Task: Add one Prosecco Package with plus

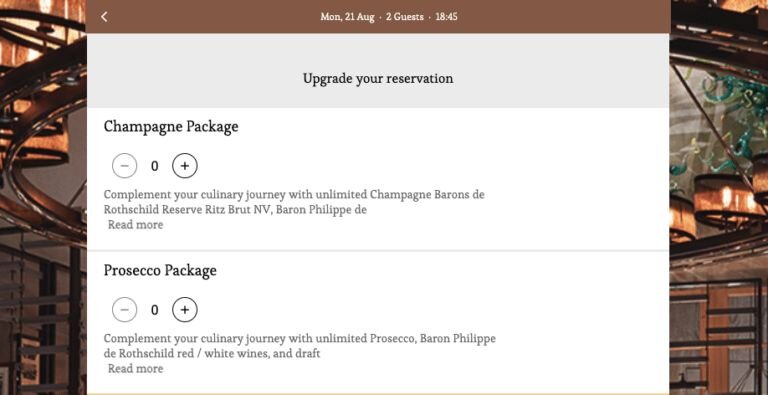Action: point(185,310)
